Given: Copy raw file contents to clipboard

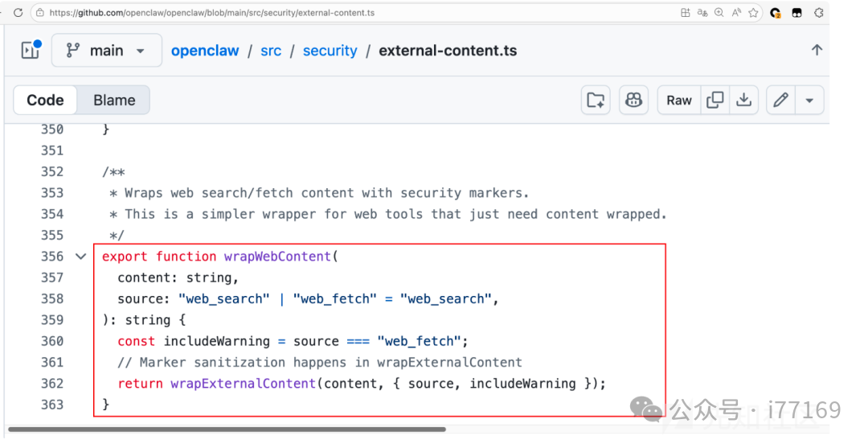Looking at the screenshot, I should [x=714, y=101].
